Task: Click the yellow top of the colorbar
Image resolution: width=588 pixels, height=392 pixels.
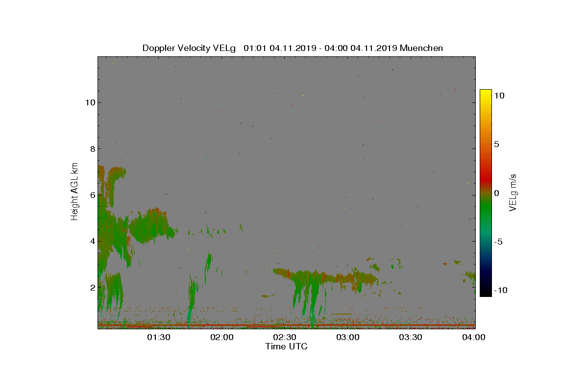Action: [486, 93]
